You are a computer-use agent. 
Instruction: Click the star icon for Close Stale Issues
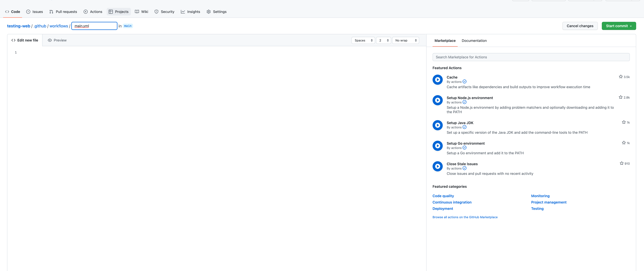[621, 163]
